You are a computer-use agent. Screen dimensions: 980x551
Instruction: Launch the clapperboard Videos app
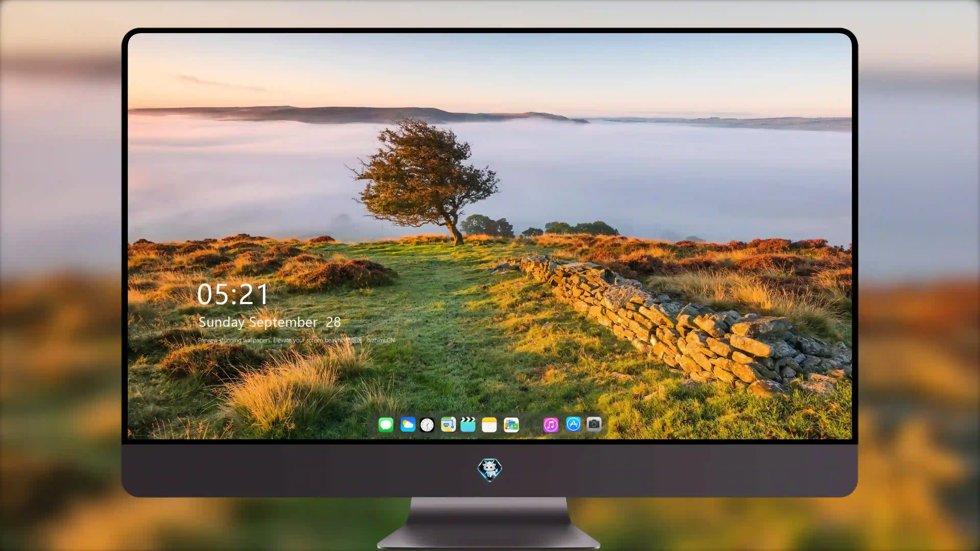click(468, 424)
